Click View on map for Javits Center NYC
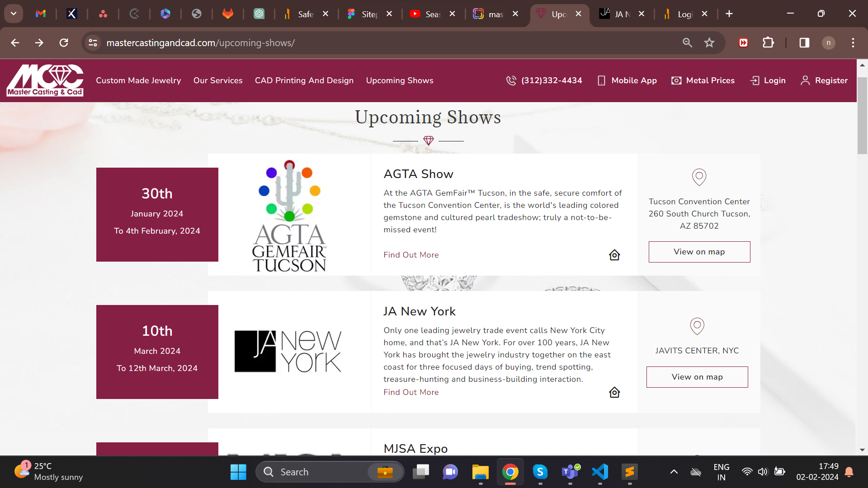Viewport: 868px width, 488px height. [697, 377]
